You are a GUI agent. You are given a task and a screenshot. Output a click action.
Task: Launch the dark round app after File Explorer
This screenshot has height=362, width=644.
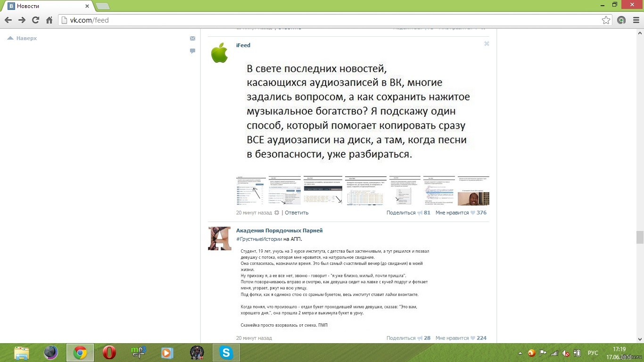50,353
